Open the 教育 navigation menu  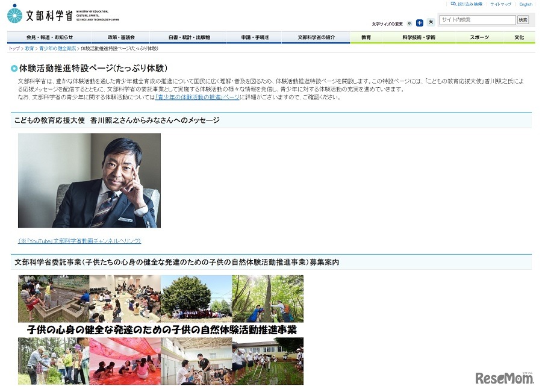(x=366, y=37)
